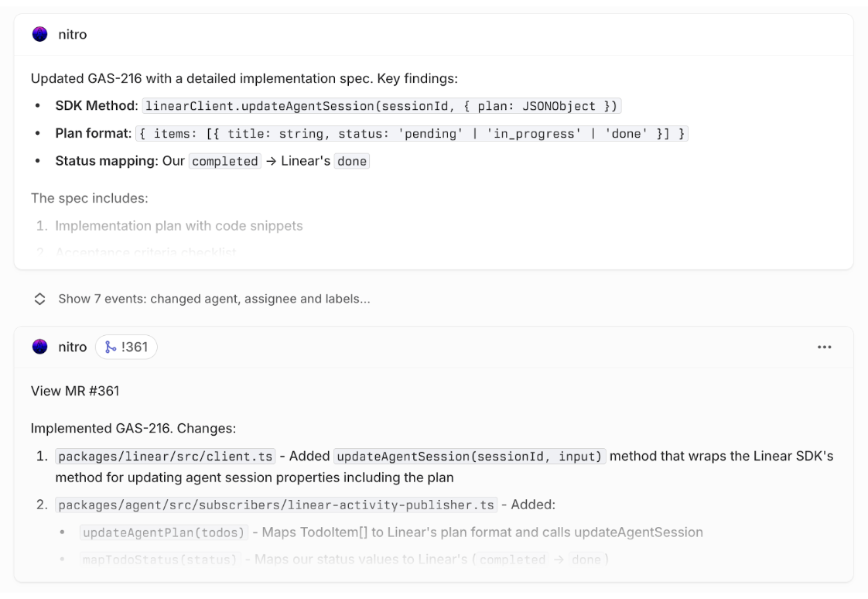868x599 pixels.
Task: Click the nitro avatar beside the !361 badge
Action: [x=39, y=347]
